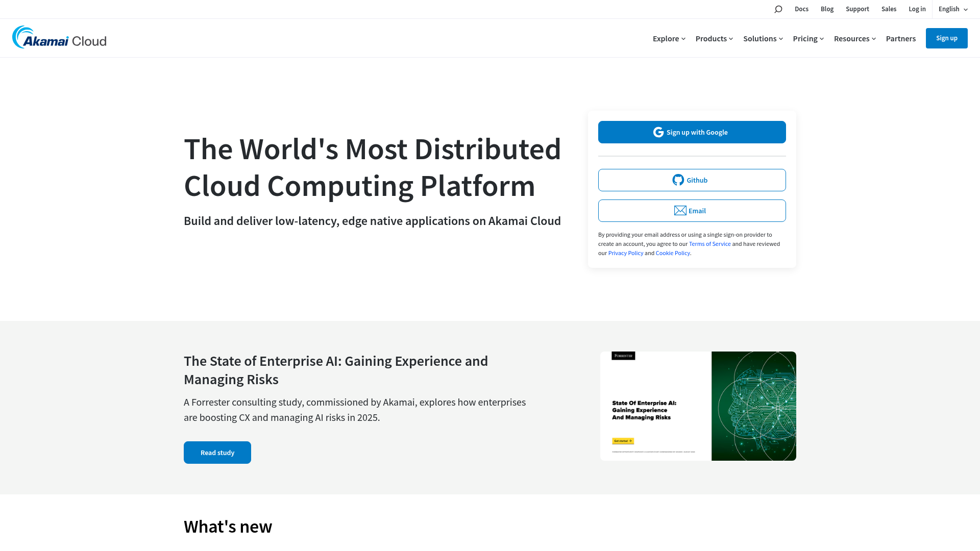Navigate to the Blog

827,9
